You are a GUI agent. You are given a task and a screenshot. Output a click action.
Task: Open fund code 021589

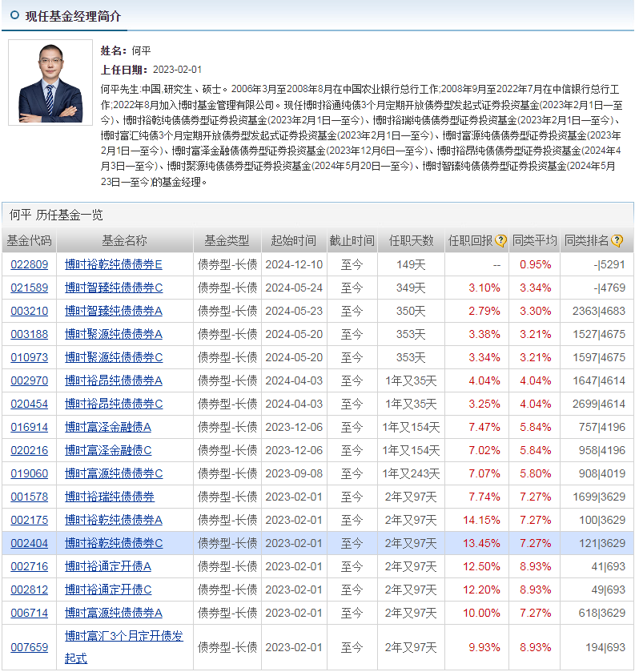point(29,288)
